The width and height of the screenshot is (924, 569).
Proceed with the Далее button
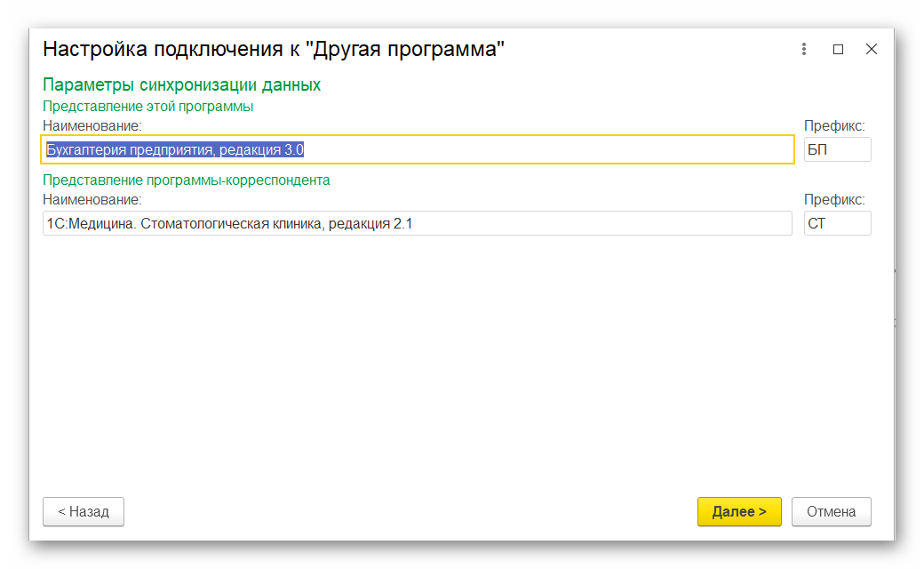(739, 512)
